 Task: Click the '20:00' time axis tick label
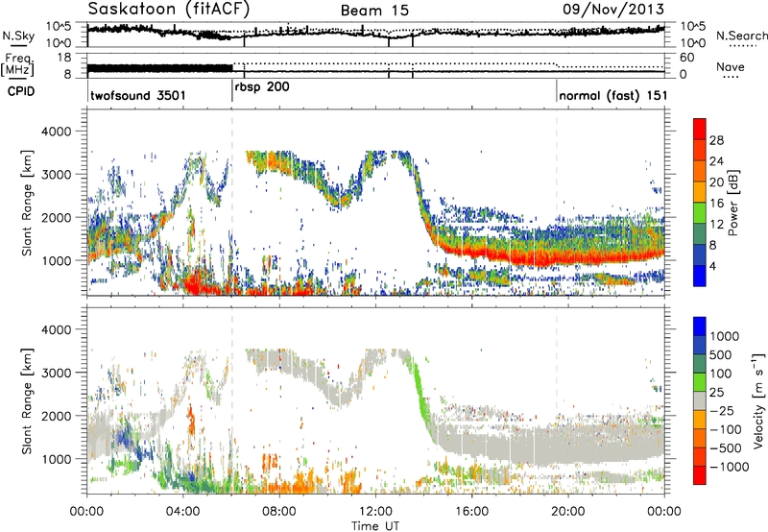(567, 512)
